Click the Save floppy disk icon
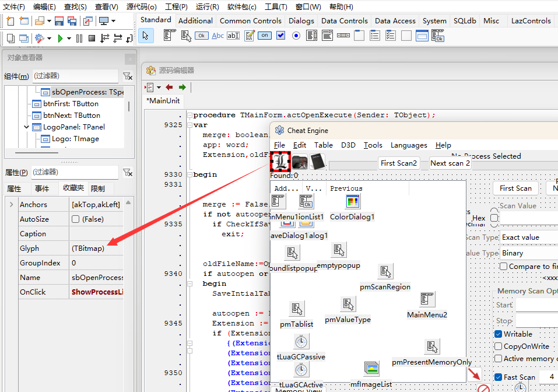 (x=59, y=21)
